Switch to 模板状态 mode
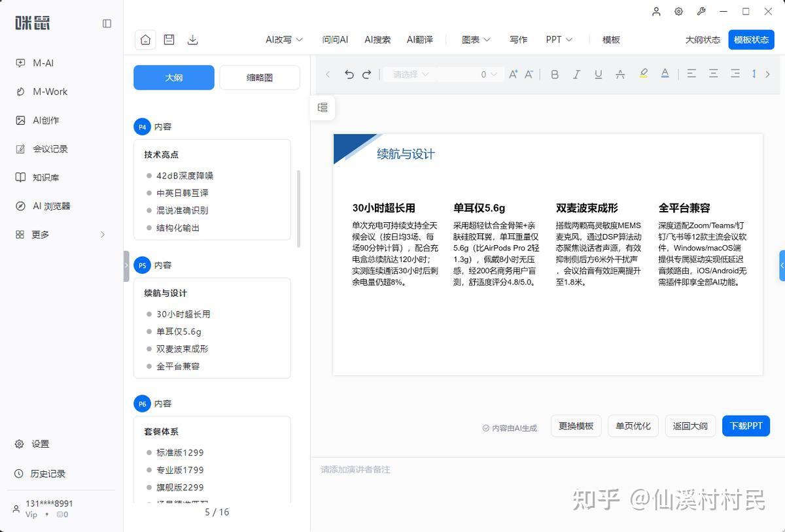The width and height of the screenshot is (785, 532). click(751, 40)
